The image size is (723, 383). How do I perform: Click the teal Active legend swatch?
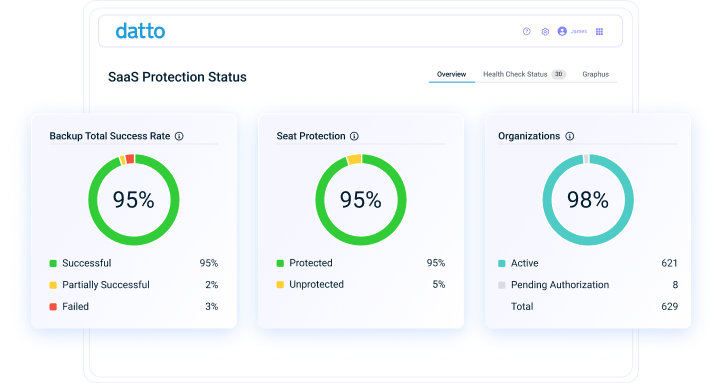point(502,263)
